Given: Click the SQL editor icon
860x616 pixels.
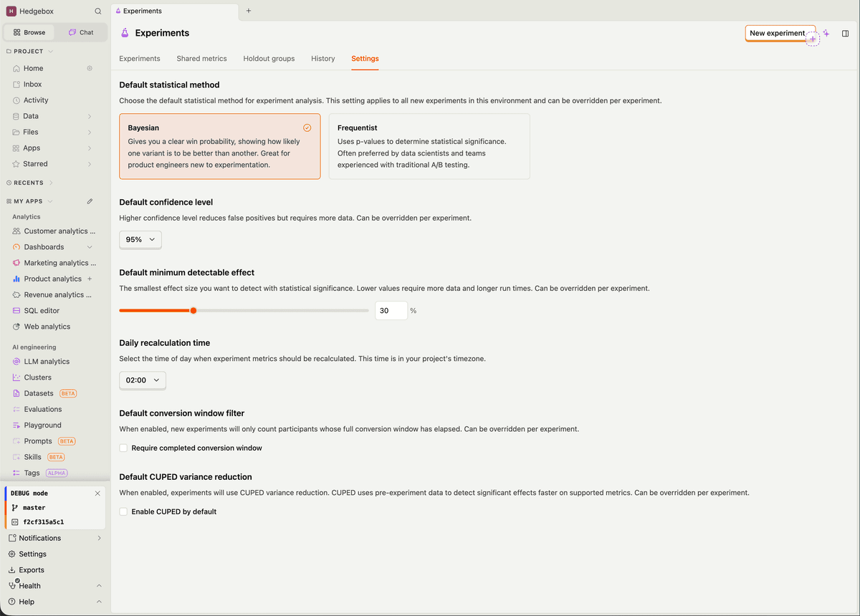Looking at the screenshot, I should click(16, 311).
